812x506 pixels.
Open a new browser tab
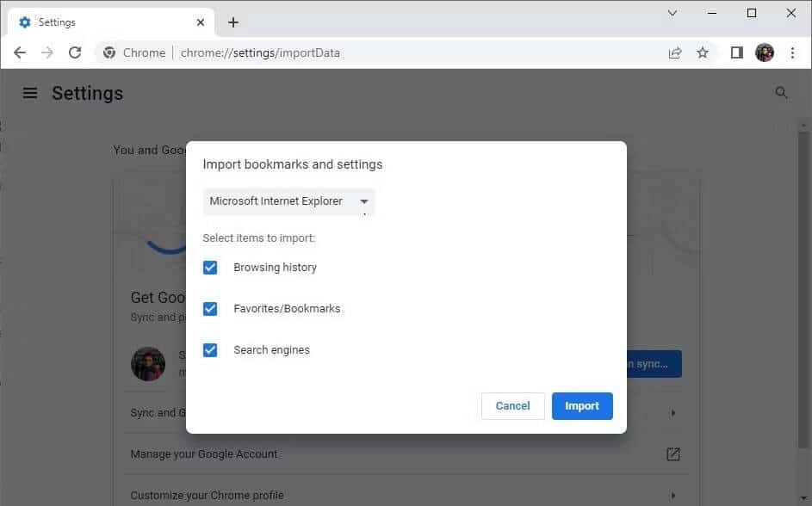tap(232, 22)
